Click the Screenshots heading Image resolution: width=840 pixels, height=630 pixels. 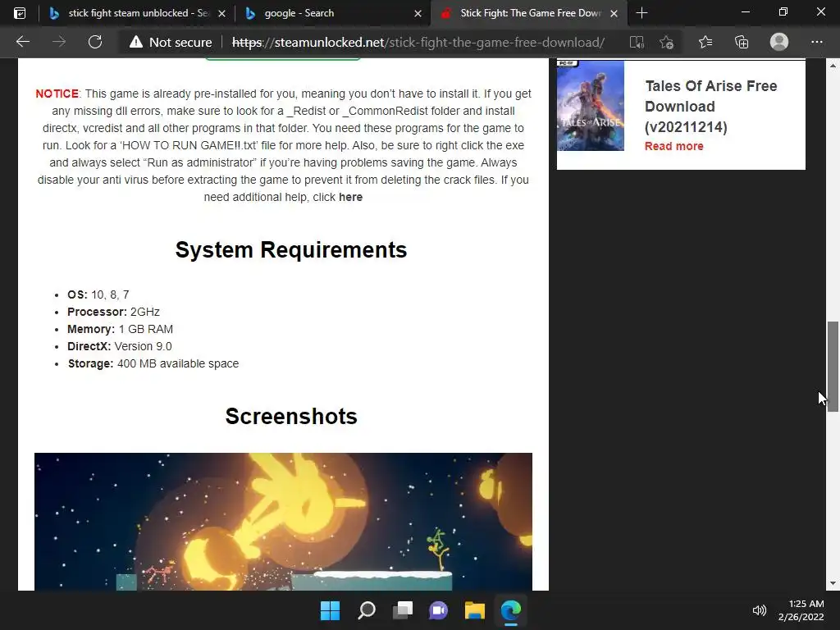click(x=291, y=416)
